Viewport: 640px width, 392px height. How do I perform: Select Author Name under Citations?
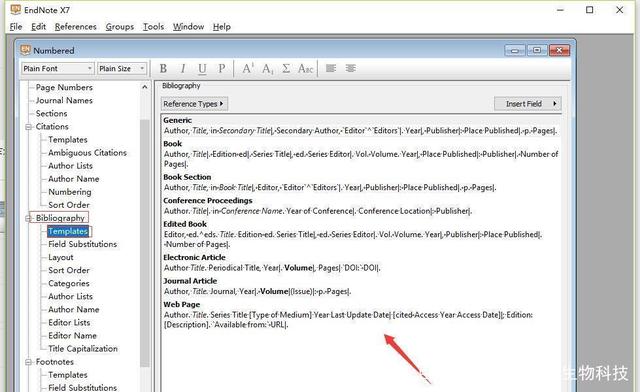pos(73,179)
